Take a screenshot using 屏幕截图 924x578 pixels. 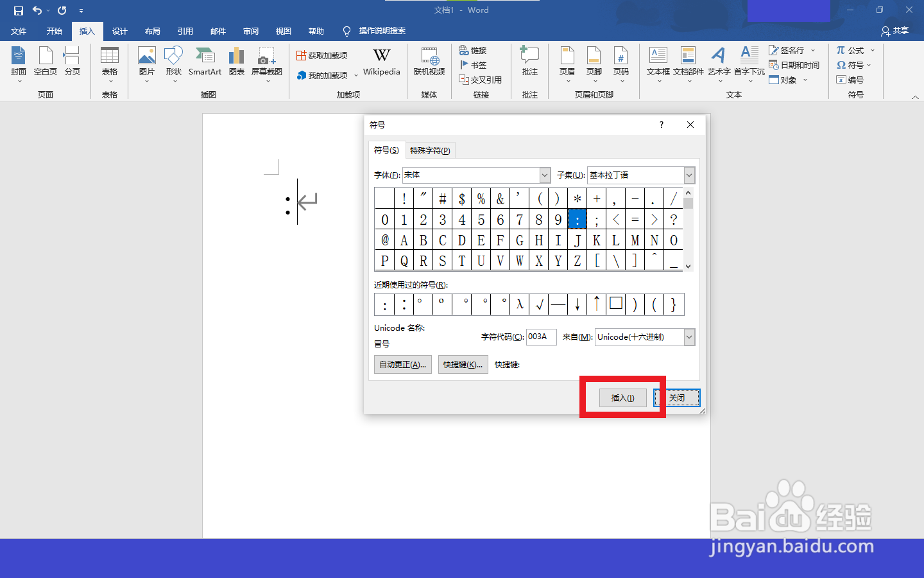tap(266, 61)
